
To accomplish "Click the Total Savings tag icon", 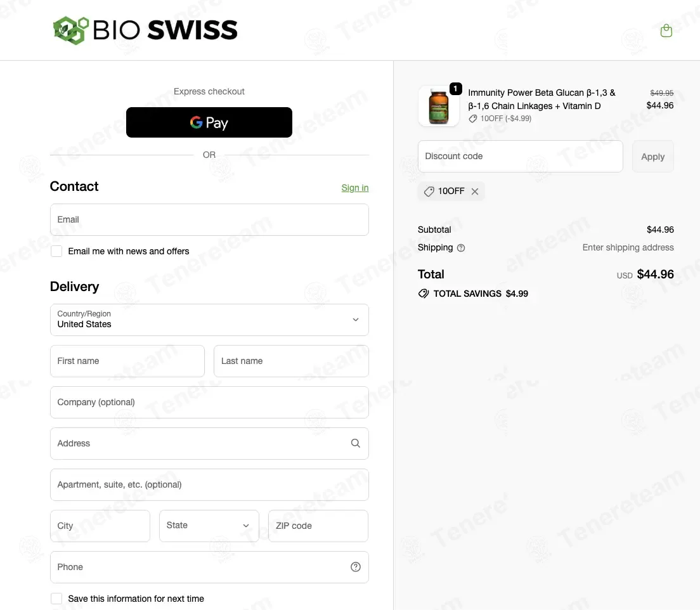I will coord(423,294).
